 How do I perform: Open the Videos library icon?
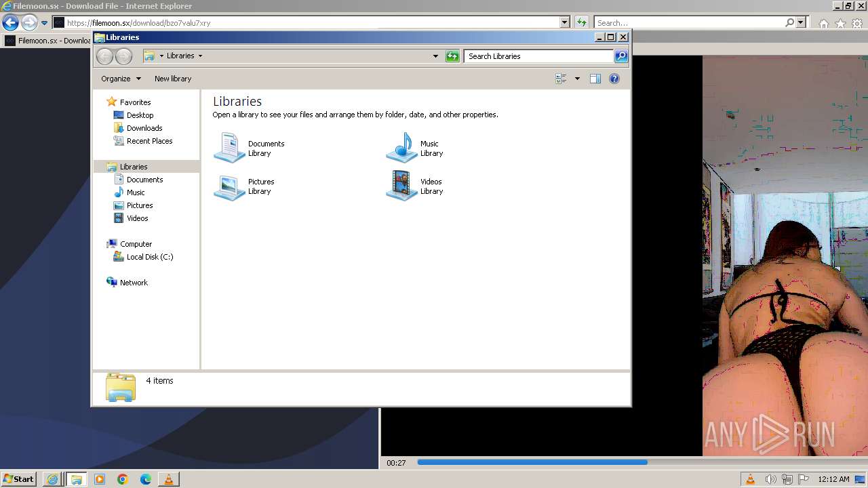(401, 186)
